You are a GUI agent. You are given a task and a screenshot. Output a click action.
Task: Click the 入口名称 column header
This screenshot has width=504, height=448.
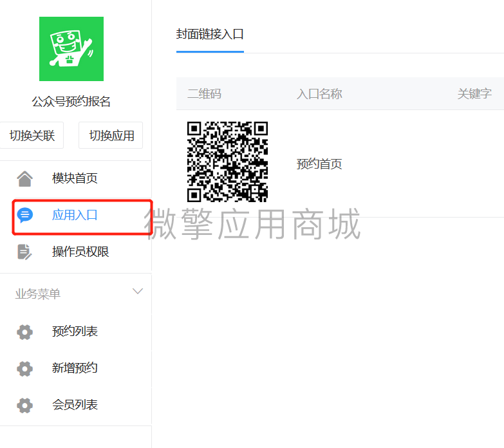(x=319, y=94)
